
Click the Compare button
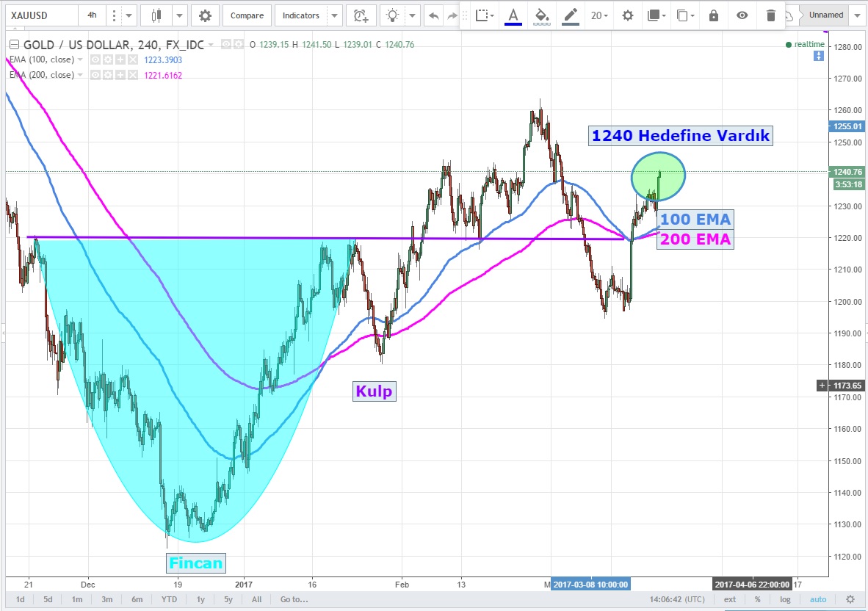247,15
